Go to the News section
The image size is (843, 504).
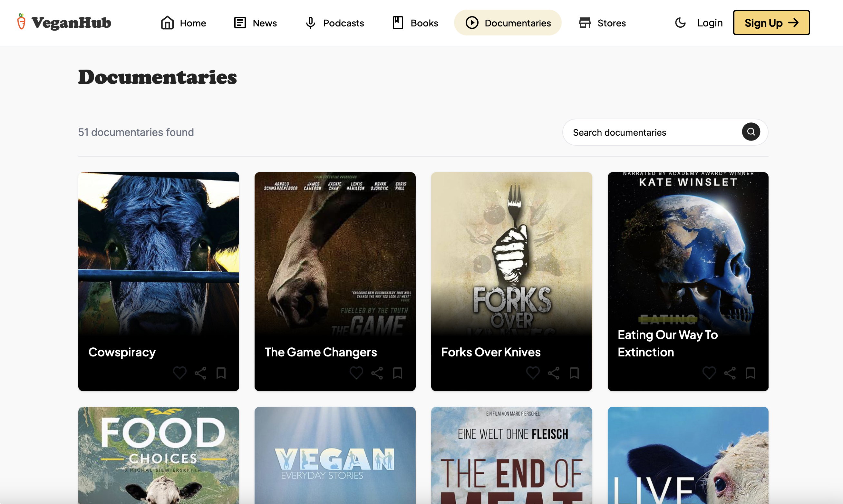point(255,23)
